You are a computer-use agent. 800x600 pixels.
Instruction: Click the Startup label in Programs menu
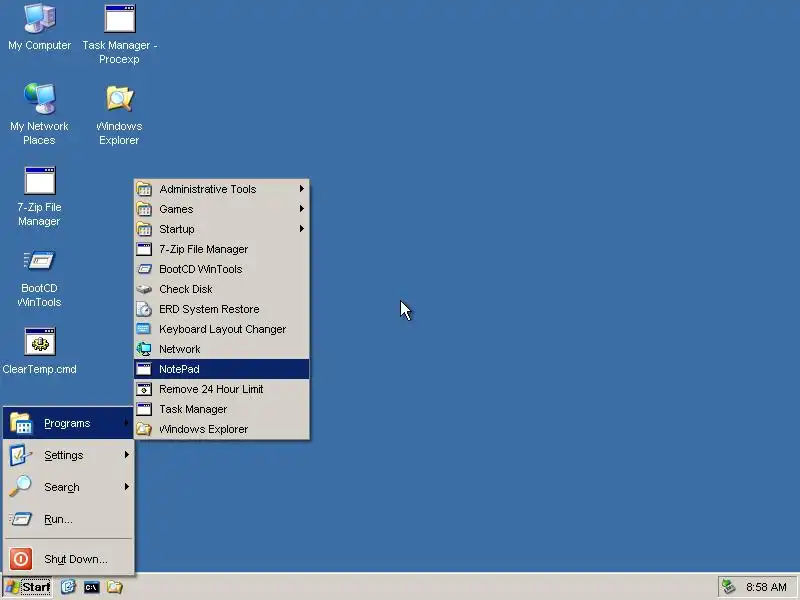pyautogui.click(x=177, y=229)
